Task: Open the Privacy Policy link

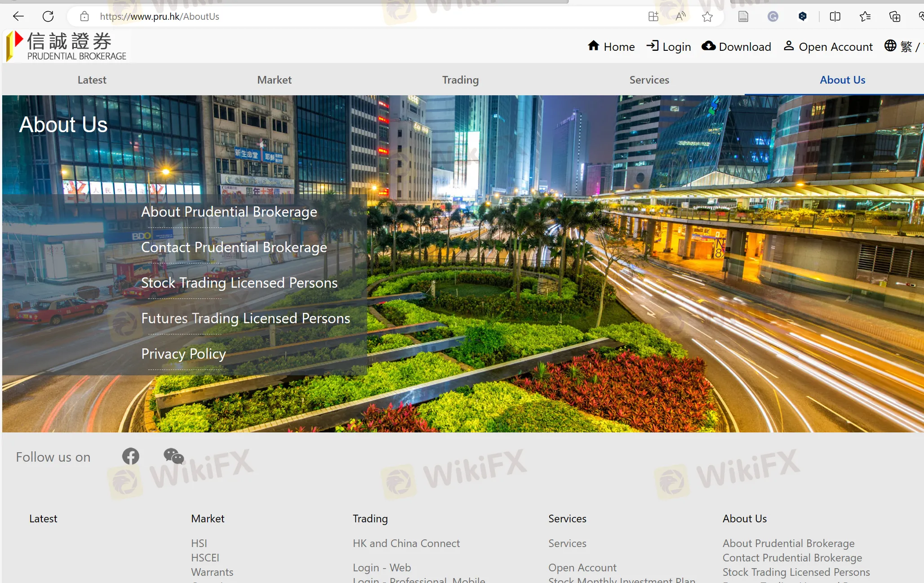Action: pyautogui.click(x=183, y=354)
